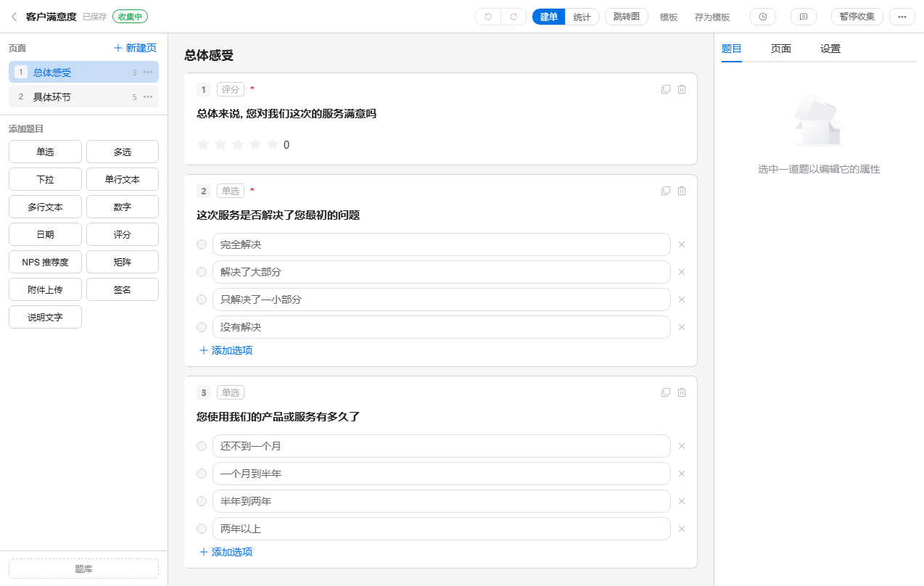Delete question 1 with trash icon

(x=682, y=89)
